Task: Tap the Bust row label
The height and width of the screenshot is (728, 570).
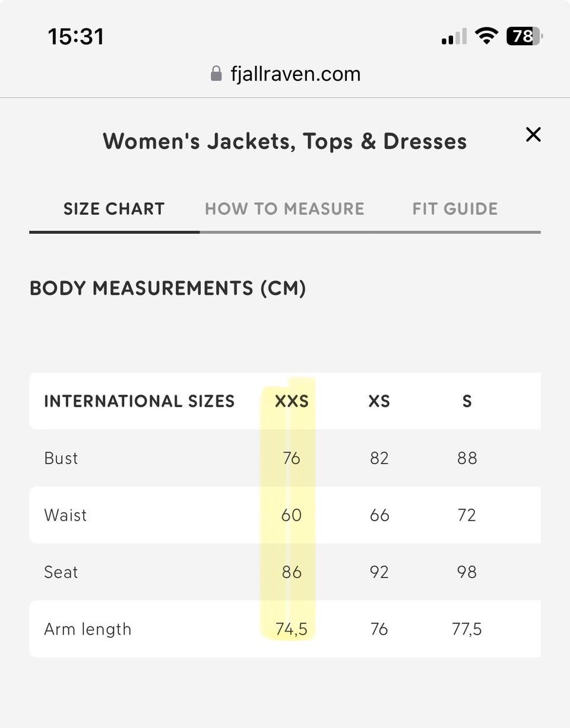Action: pyautogui.click(x=61, y=458)
